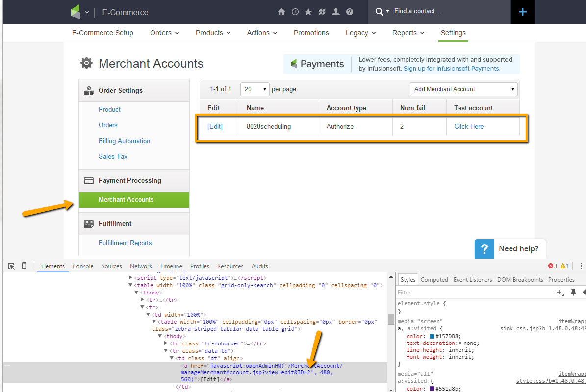Click the Payment Processing card icon
The height and width of the screenshot is (392, 586).
pos(89,181)
